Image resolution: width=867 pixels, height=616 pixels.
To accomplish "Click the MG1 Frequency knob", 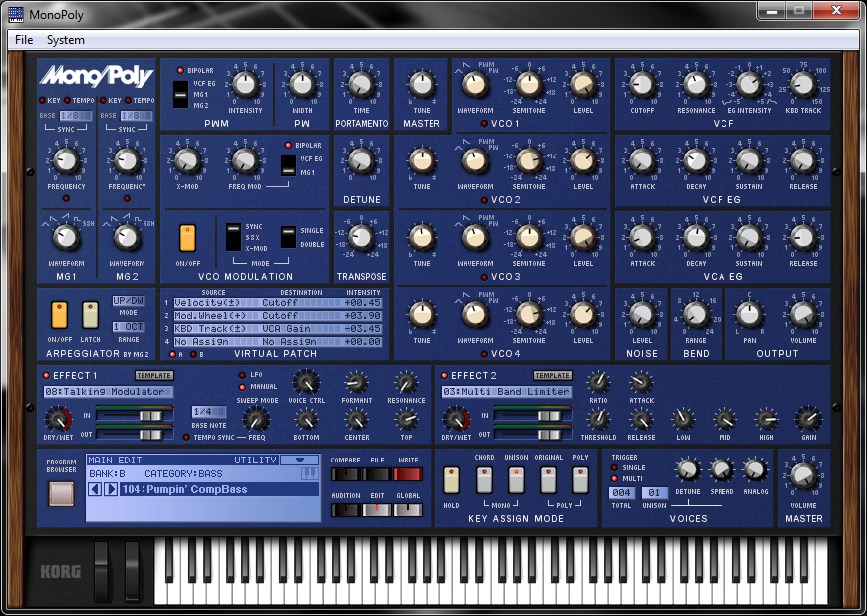I will [x=66, y=161].
